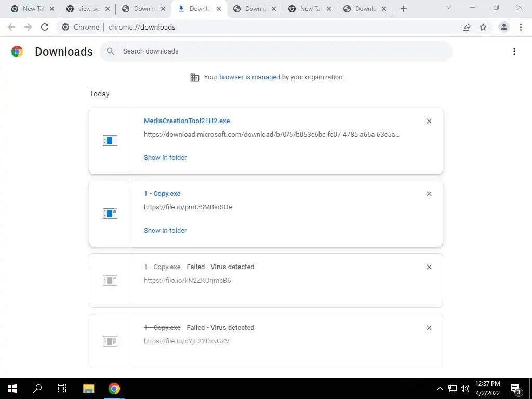Click the greyed file icon for cYjF2YDxvGZV
532x399 pixels.
[x=110, y=341]
